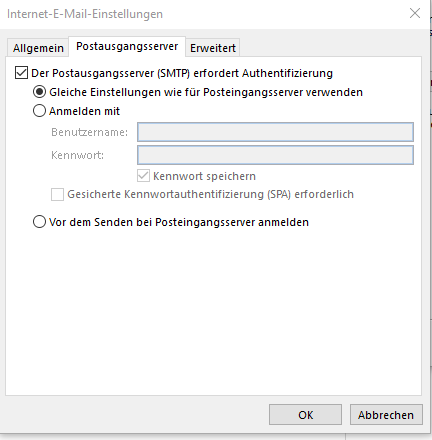Uncheck the SMTP authentication required checkbox
432x440 pixels.
[21, 73]
